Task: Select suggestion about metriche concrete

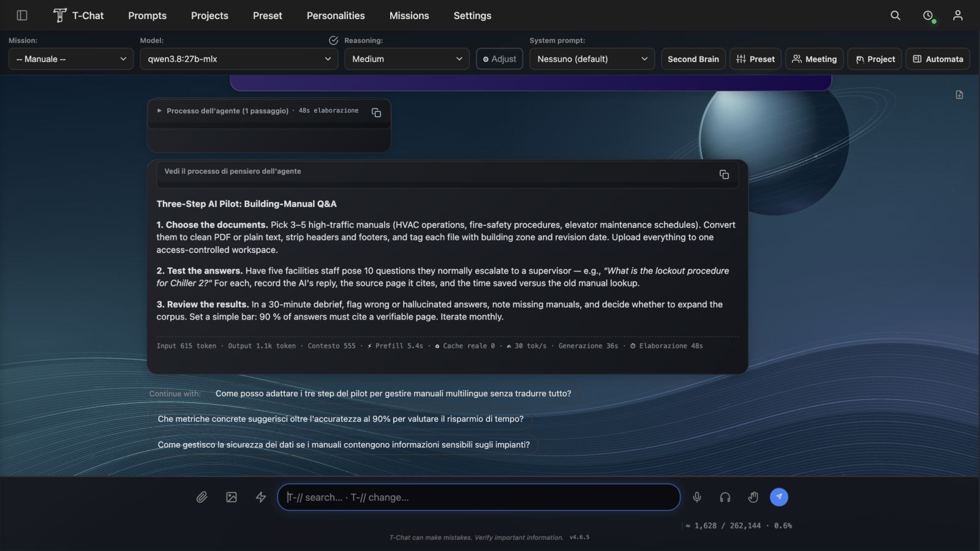Action: coord(341,419)
